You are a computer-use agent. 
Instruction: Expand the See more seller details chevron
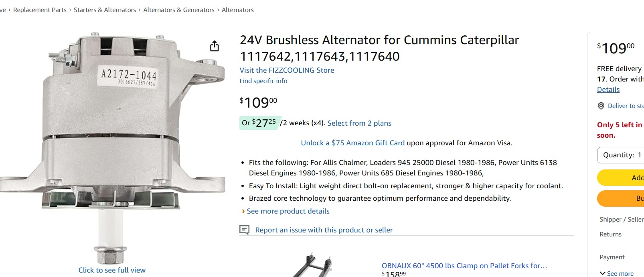(602, 273)
